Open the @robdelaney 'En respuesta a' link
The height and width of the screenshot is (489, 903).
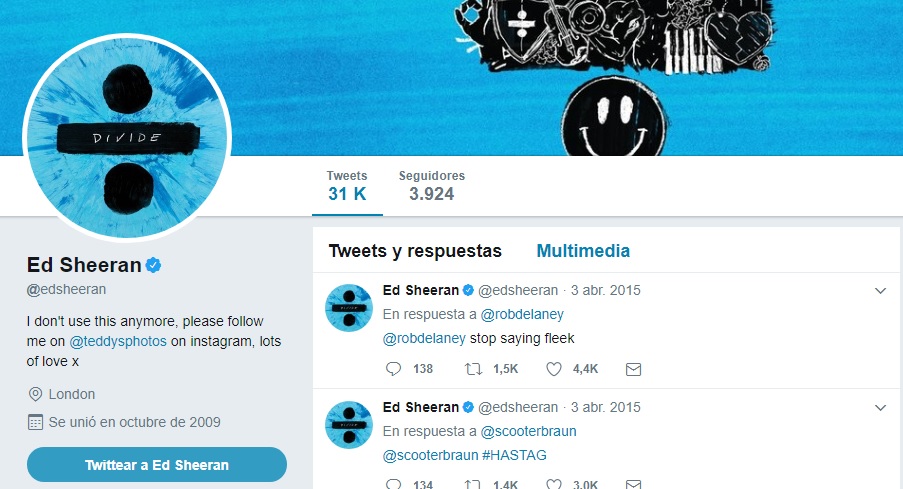(522, 314)
